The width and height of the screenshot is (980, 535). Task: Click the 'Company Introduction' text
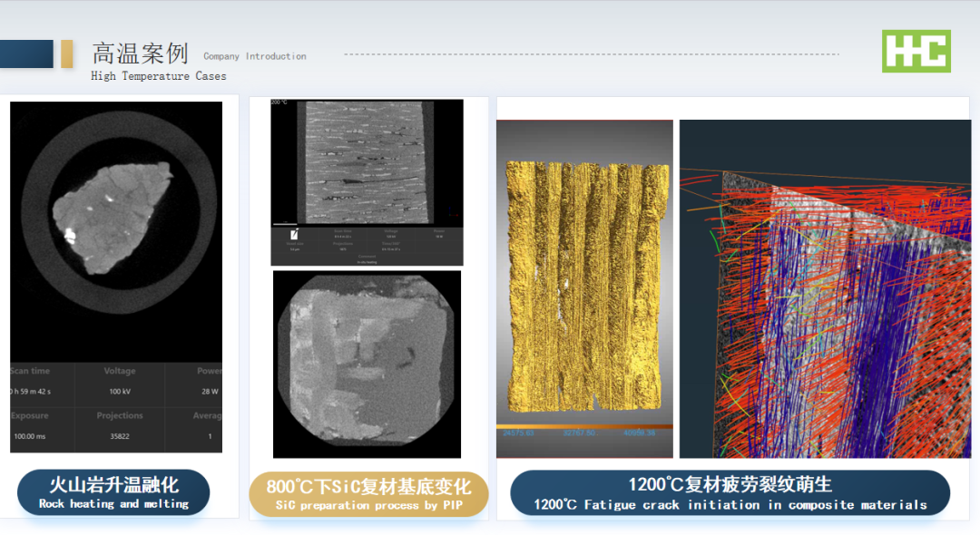255,56
